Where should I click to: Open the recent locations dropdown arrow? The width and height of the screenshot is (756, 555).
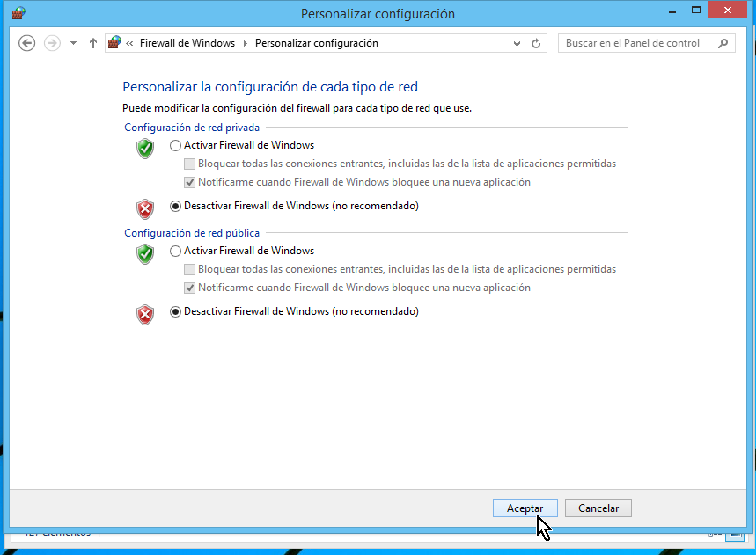coord(73,43)
